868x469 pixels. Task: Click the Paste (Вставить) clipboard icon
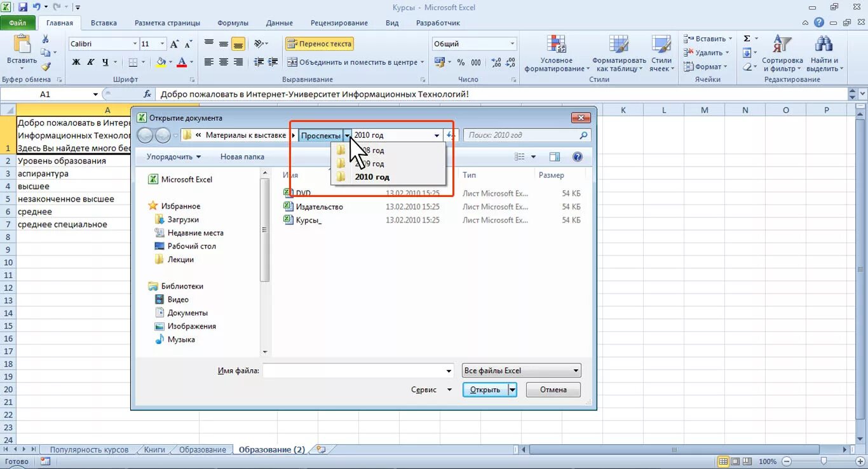pos(22,44)
